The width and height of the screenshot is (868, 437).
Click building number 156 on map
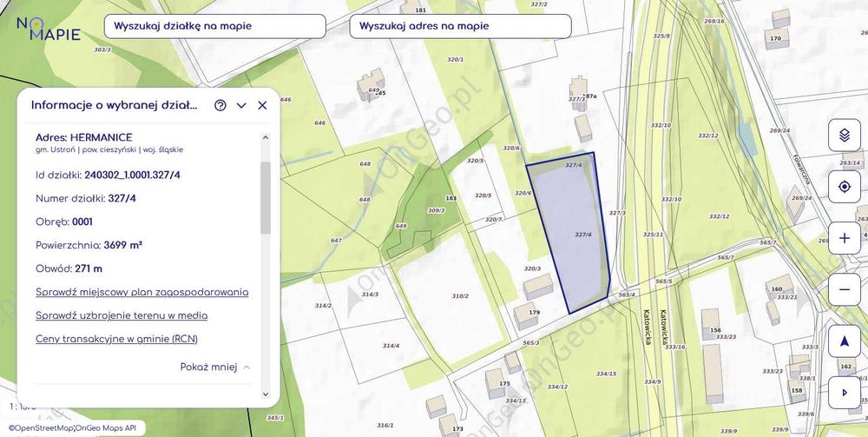[x=715, y=331]
